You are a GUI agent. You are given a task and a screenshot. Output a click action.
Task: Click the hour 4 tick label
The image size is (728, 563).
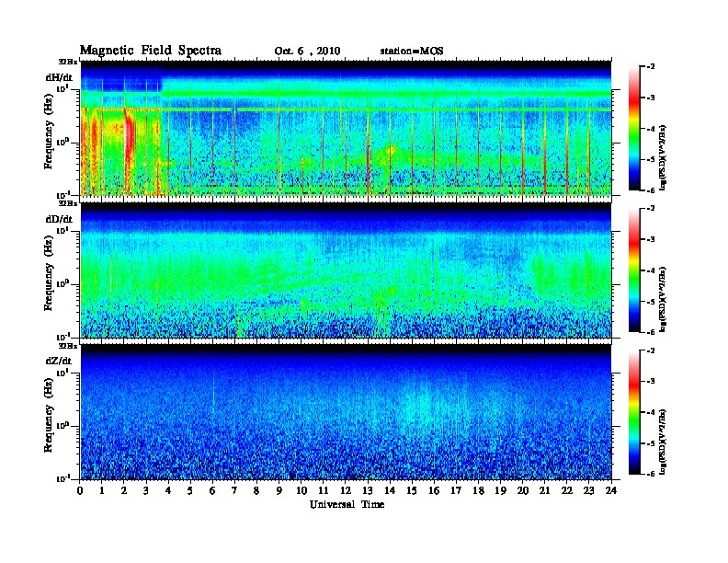point(168,490)
